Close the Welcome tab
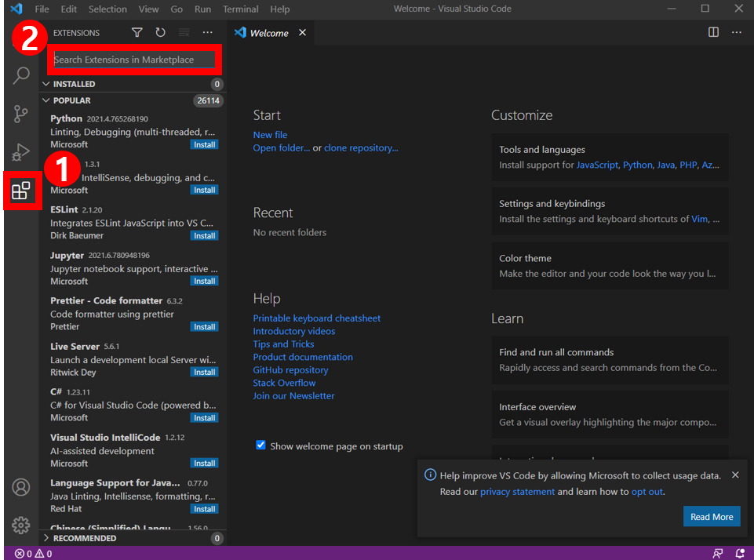 point(303,32)
